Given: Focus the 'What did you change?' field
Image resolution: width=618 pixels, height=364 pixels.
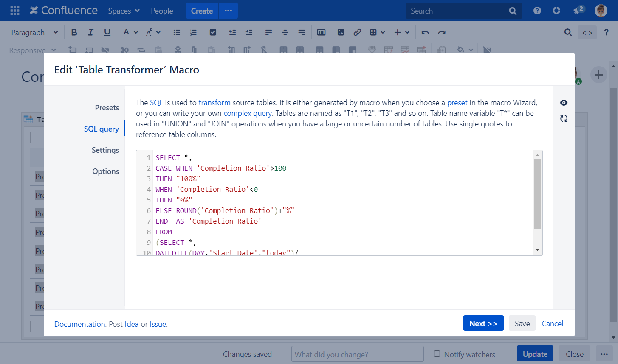Looking at the screenshot, I should (358, 354).
